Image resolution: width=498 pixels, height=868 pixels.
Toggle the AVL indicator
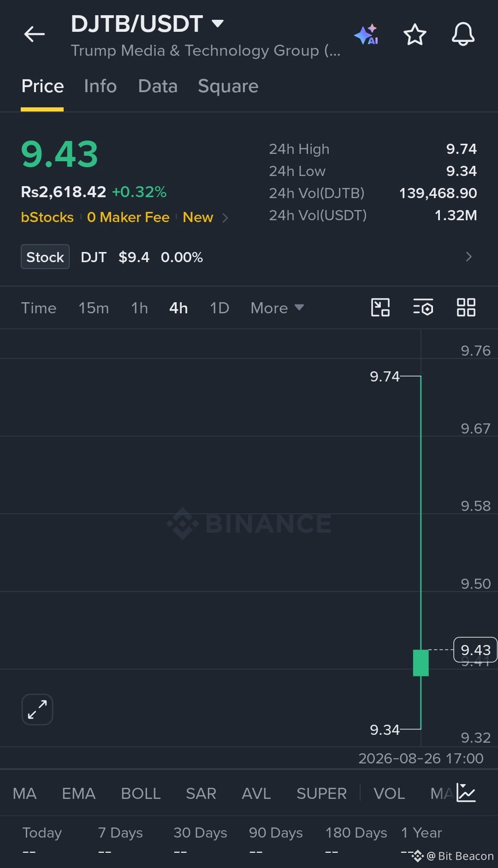click(x=256, y=793)
